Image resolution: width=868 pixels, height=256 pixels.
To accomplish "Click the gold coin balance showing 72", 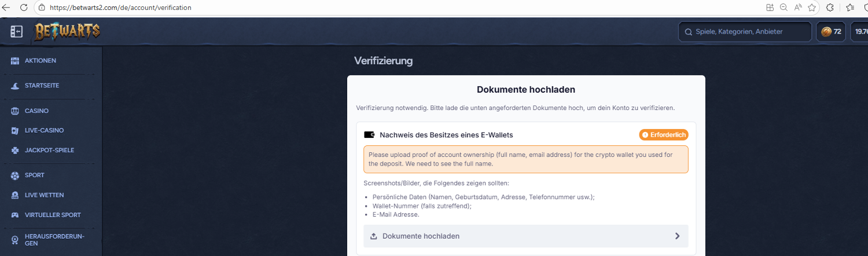I will (830, 32).
